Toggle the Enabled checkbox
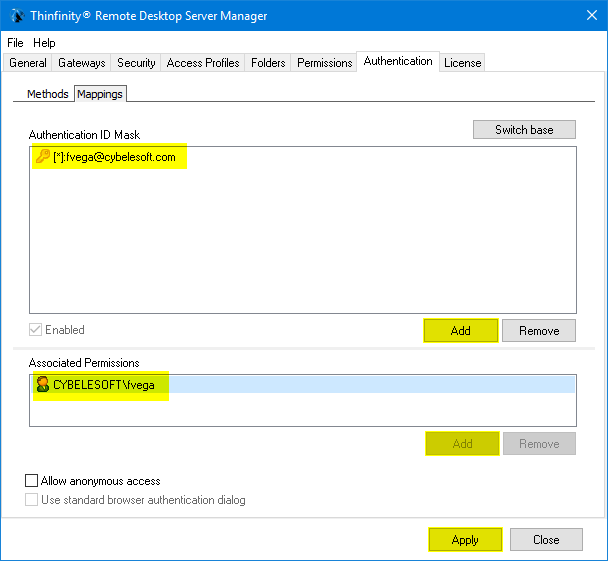Viewport: 608px width, 561px height. (x=35, y=330)
